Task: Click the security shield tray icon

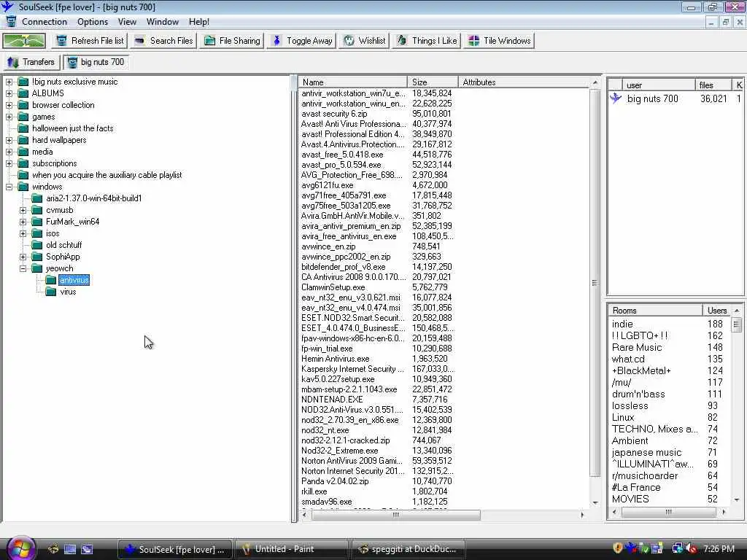Action: tap(618, 548)
